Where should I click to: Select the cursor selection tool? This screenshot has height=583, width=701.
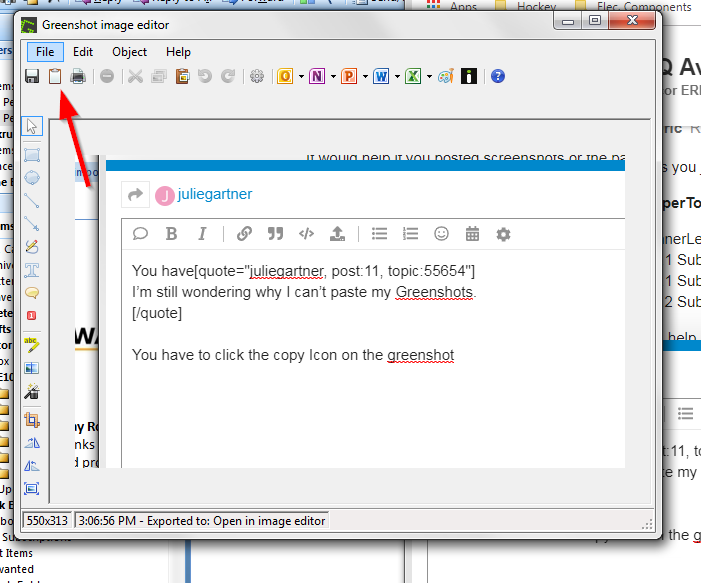pyautogui.click(x=32, y=126)
